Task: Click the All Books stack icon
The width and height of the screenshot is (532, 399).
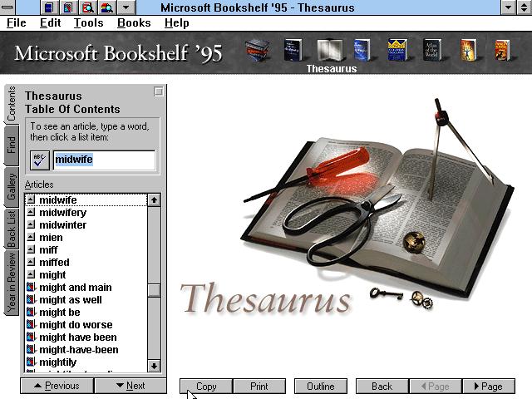Action: pos(258,50)
